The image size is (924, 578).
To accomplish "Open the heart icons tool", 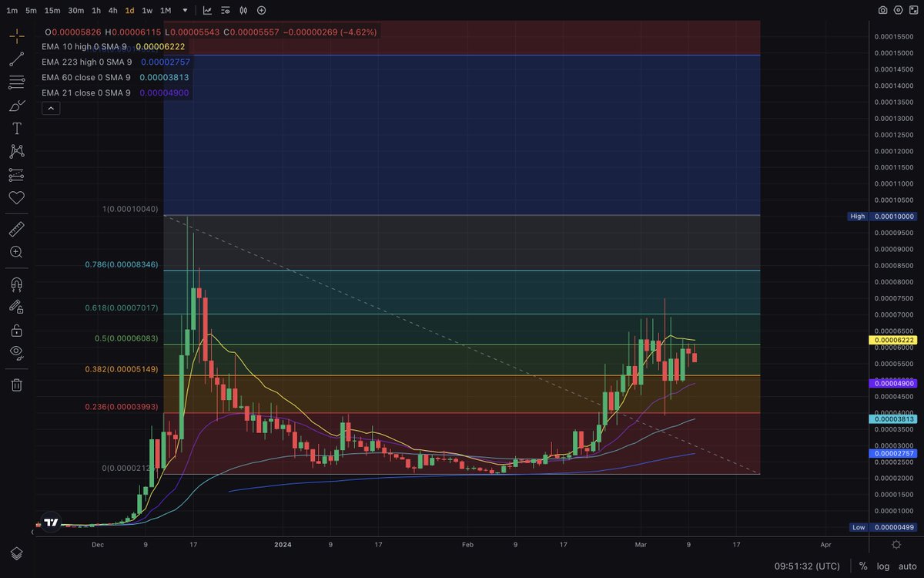I will [x=16, y=198].
